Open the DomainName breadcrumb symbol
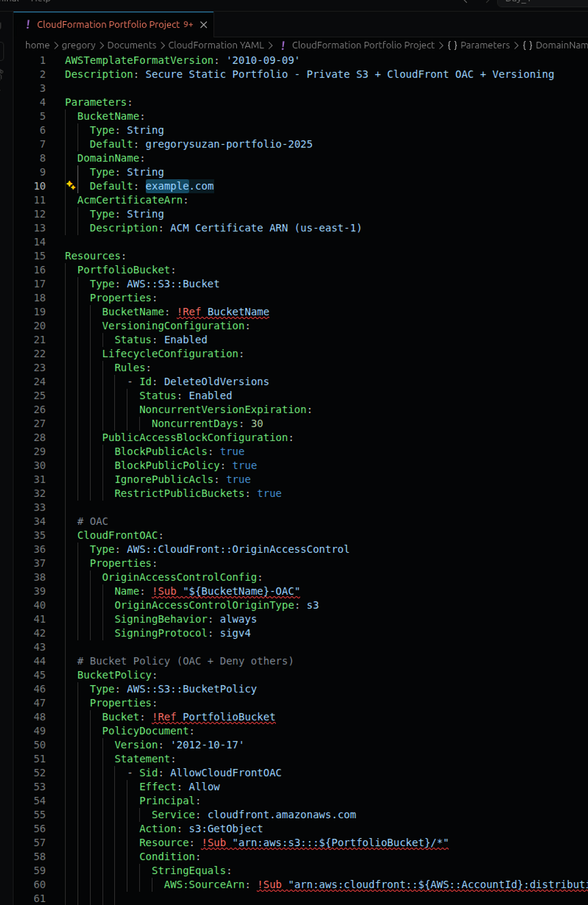 coord(555,45)
